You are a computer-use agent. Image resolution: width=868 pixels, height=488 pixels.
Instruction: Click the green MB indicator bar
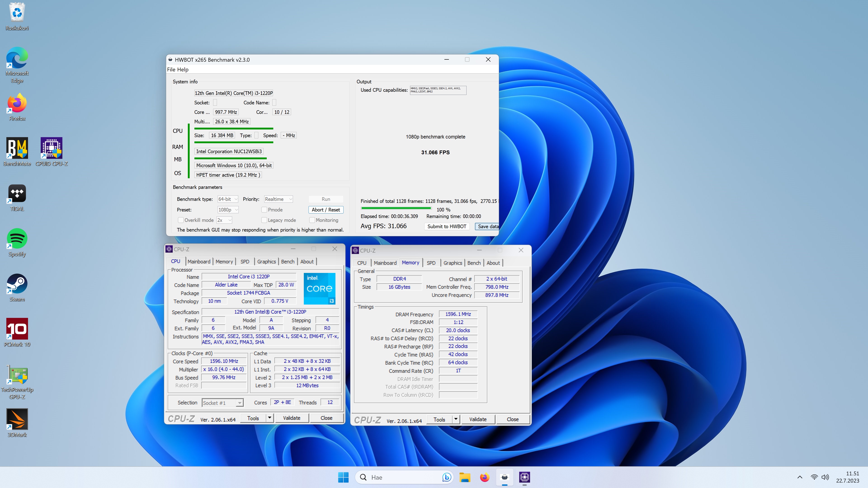(x=231, y=158)
